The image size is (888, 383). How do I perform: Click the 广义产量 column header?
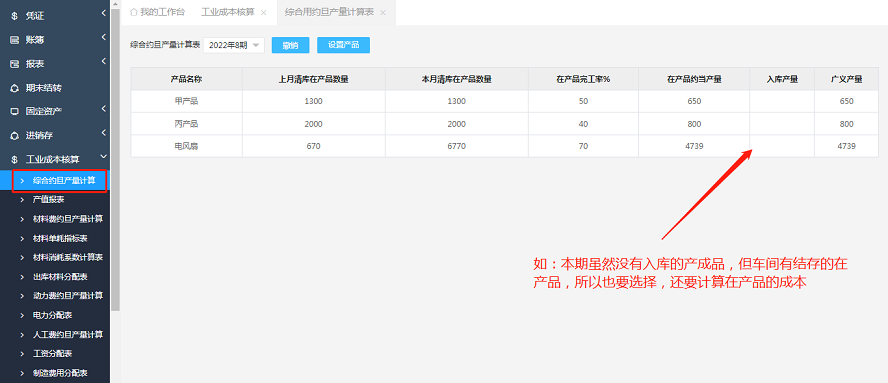pos(846,79)
